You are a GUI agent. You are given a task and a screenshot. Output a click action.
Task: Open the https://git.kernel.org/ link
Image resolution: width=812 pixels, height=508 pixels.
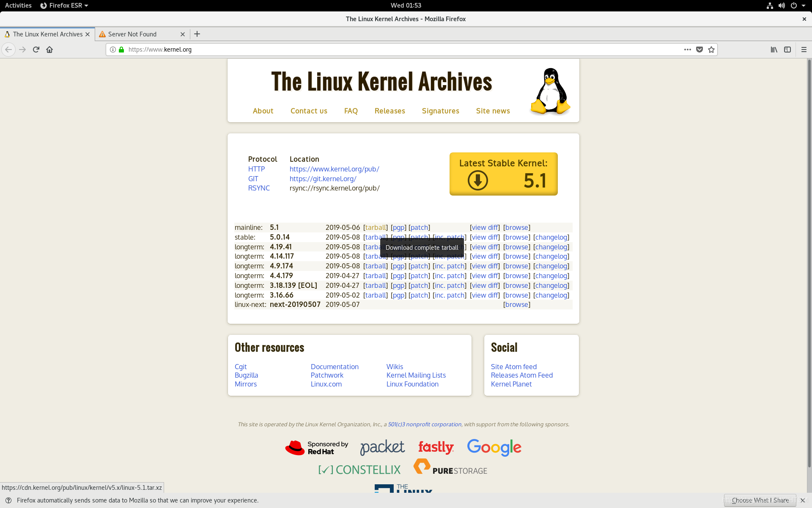[x=323, y=179]
